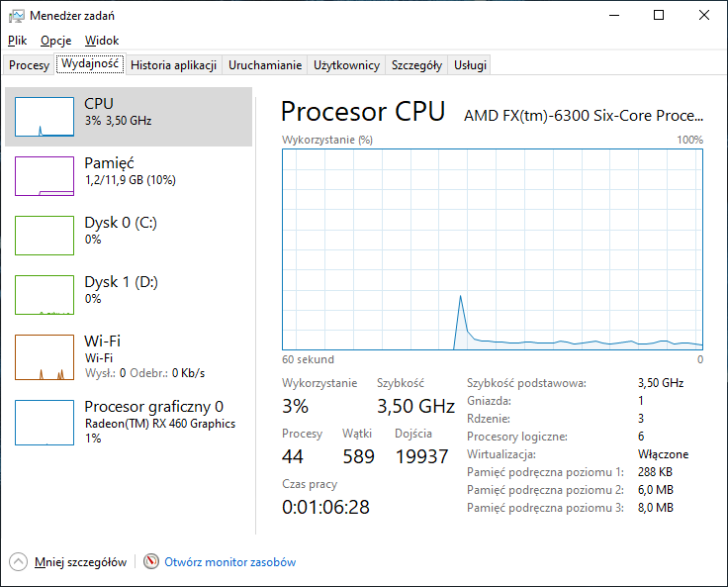Open the Opcje menu
Viewport: 728px width, 587px height.
point(55,41)
